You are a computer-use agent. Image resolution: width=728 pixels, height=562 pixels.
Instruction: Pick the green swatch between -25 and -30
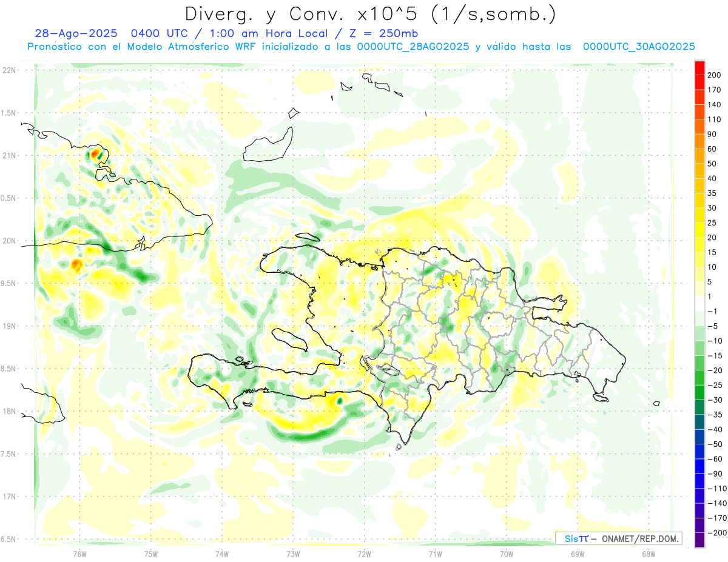pyautogui.click(x=699, y=392)
